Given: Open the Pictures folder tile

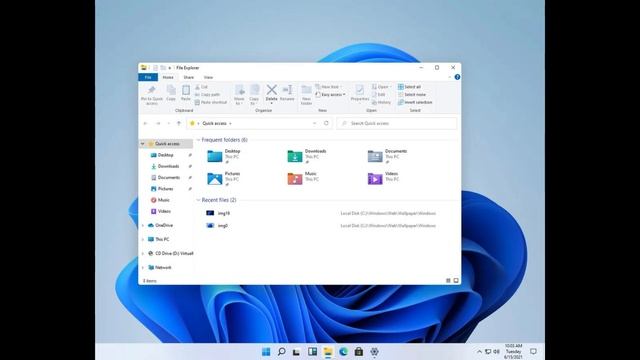Looking at the screenshot, I should pyautogui.click(x=224, y=178).
